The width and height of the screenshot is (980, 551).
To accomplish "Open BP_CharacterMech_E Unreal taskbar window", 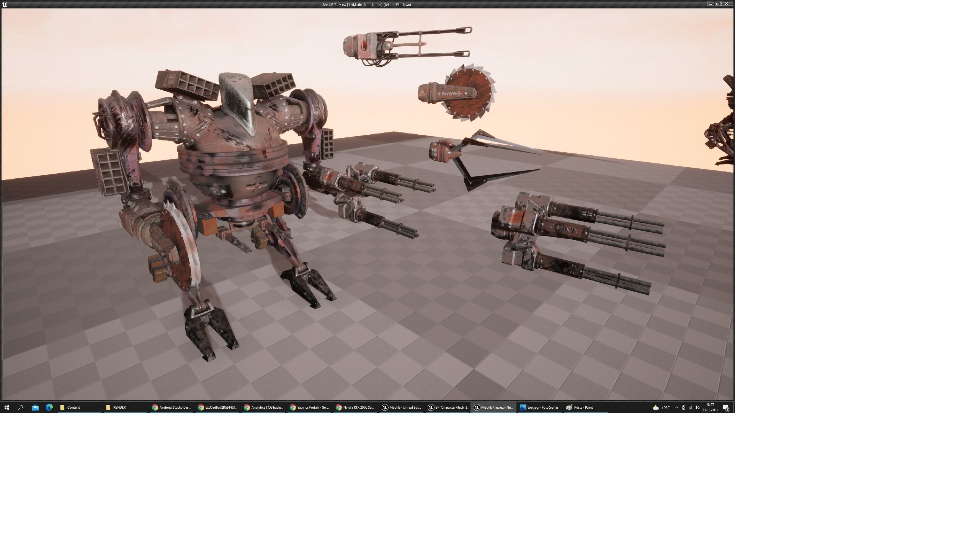I will click(447, 408).
